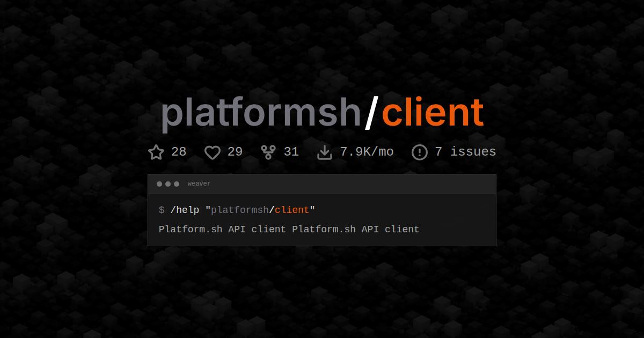The height and width of the screenshot is (338, 644).
Task: Click the first terminal window dot
Action: pyautogui.click(x=159, y=184)
